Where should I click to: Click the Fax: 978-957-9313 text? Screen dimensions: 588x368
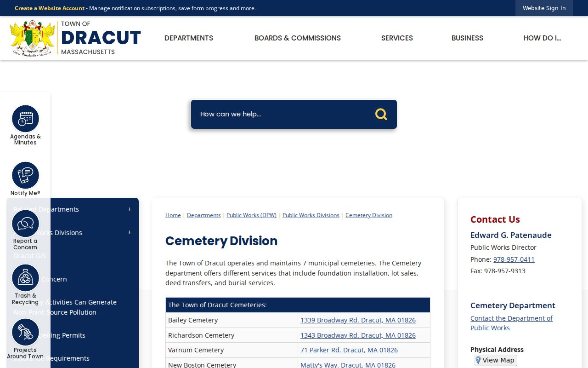click(x=498, y=271)
